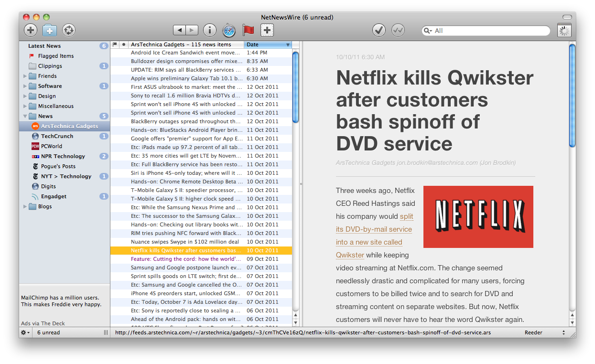Viewport: 595px width, 364px height.
Task: Flag the article with red flag icon
Action: pyautogui.click(x=248, y=30)
